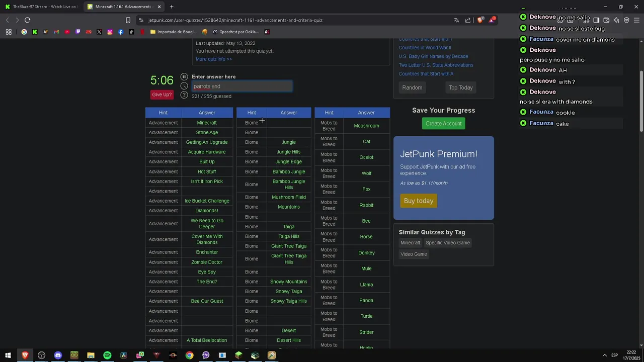644x362 pixels.
Task: Open Windows Start menu
Action: [x=8, y=355]
